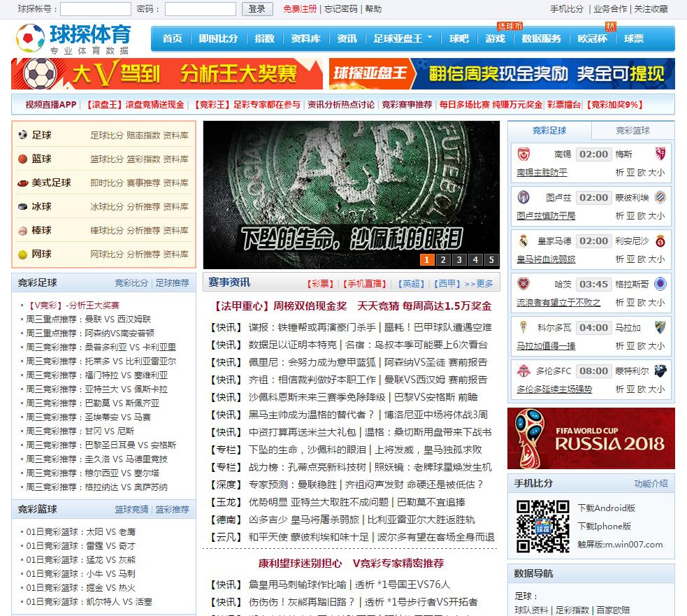
Task: Open 即时比分 in the navigation bar
Action: pyautogui.click(x=218, y=38)
